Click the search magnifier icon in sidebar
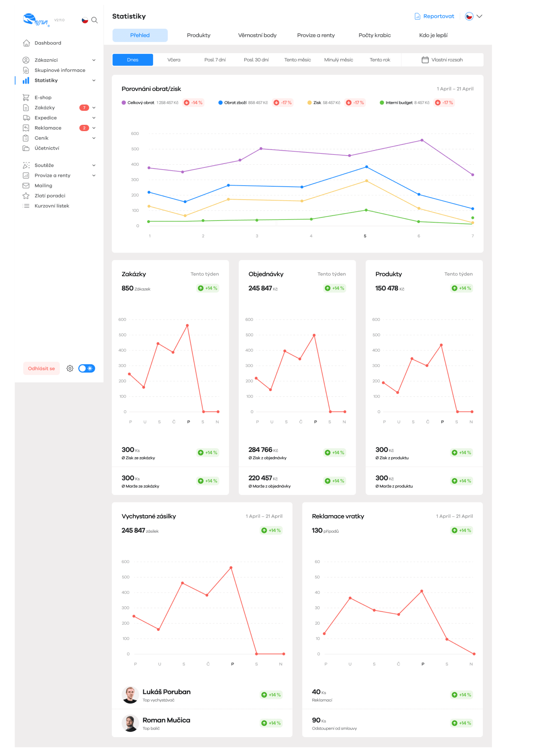The height and width of the screenshot is (756, 545). click(x=95, y=20)
